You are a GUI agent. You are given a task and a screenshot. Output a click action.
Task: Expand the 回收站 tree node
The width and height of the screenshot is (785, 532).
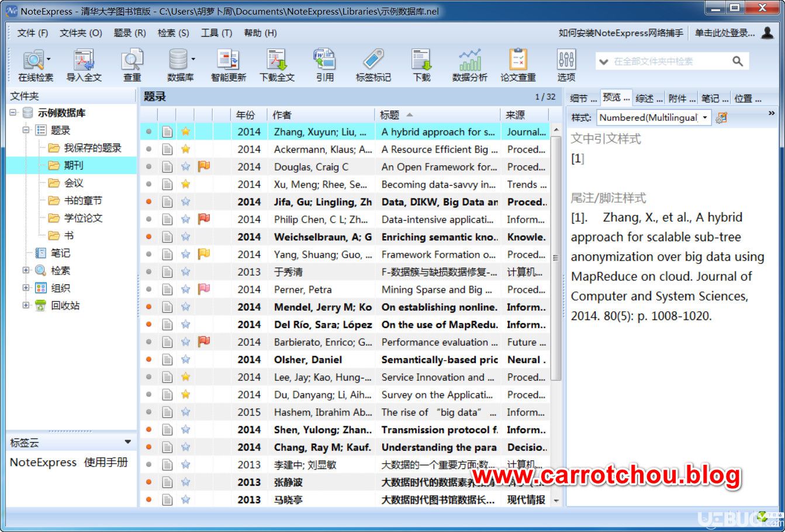pyautogui.click(x=26, y=305)
